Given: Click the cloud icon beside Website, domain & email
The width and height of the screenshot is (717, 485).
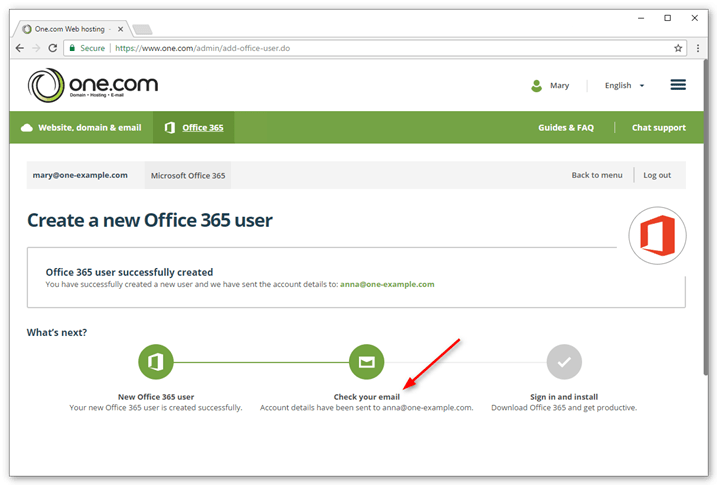Looking at the screenshot, I should point(27,128).
